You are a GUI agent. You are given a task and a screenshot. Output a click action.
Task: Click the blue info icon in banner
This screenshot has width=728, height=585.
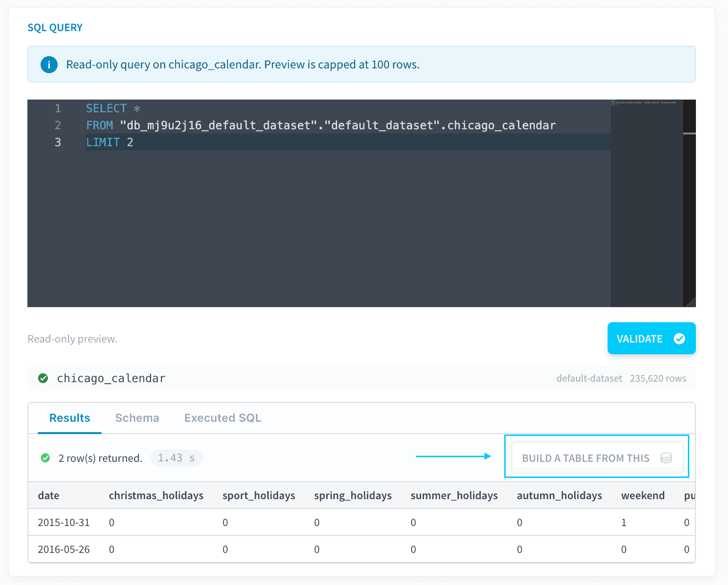click(x=49, y=65)
